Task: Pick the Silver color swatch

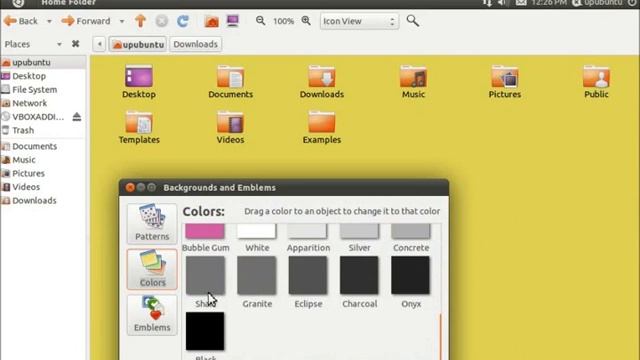Action: coord(359,231)
